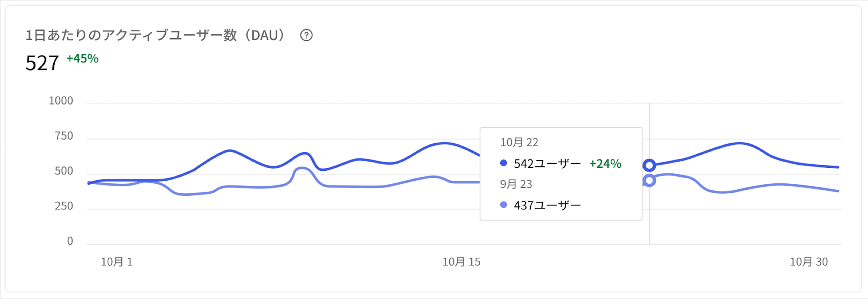Click the light blue data point marker
The image size is (868, 299).
pos(649,180)
